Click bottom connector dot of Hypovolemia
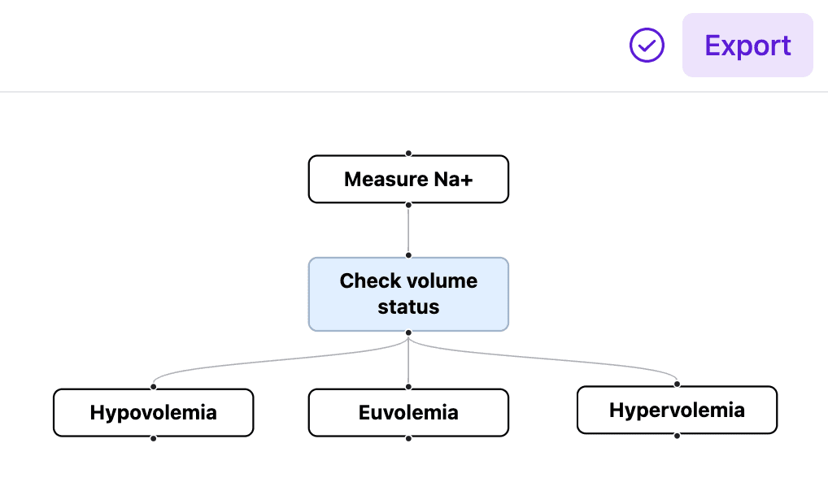The width and height of the screenshot is (828, 504). click(x=154, y=438)
